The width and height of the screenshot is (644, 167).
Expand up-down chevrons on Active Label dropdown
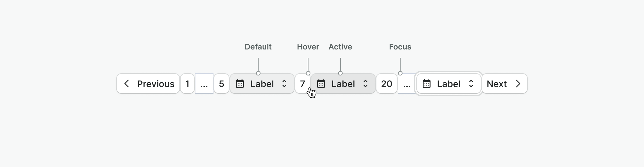click(x=365, y=84)
